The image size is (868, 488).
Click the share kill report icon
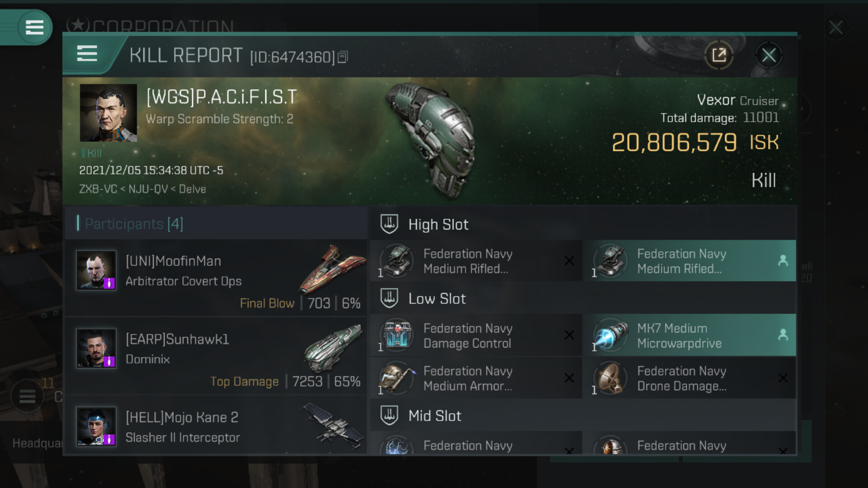click(x=718, y=56)
